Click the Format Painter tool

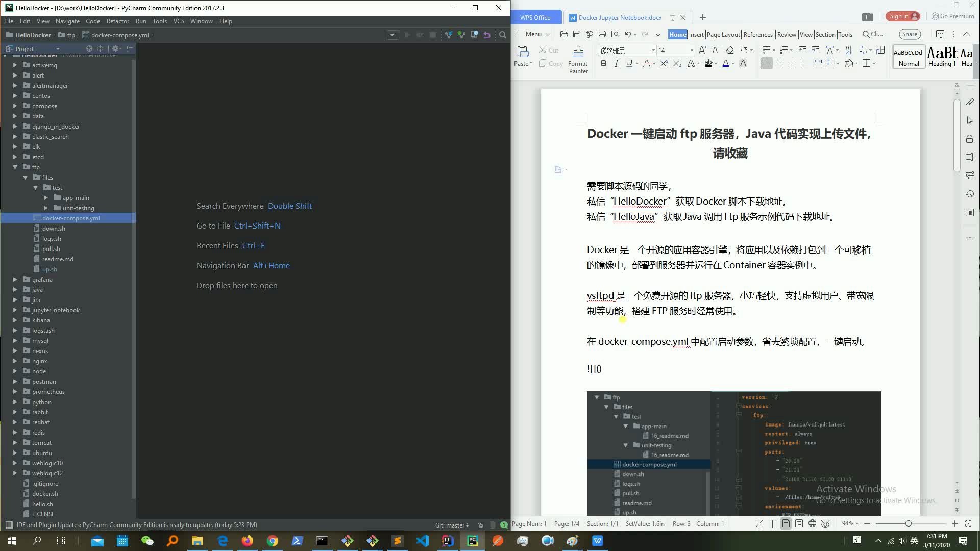578,60
